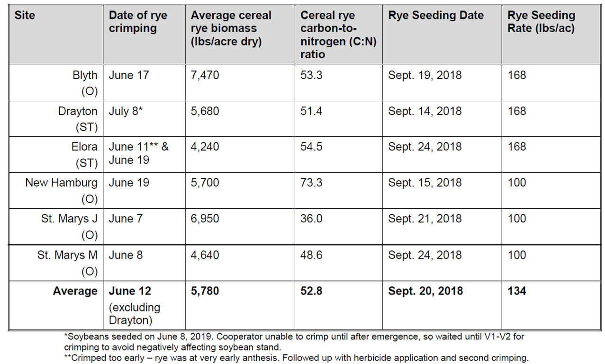Select the Sept. 19, 2018 seeding date
The width and height of the screenshot is (605, 364).
tap(424, 75)
